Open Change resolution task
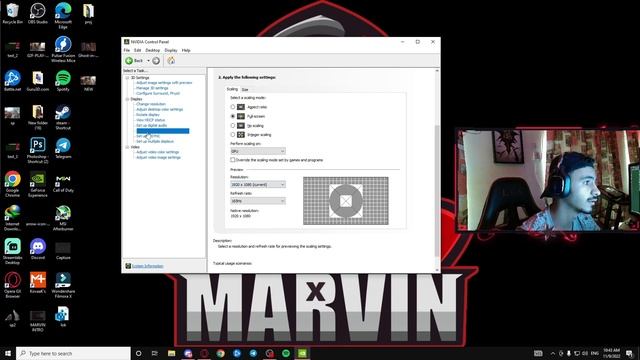The image size is (640, 360). (151, 104)
